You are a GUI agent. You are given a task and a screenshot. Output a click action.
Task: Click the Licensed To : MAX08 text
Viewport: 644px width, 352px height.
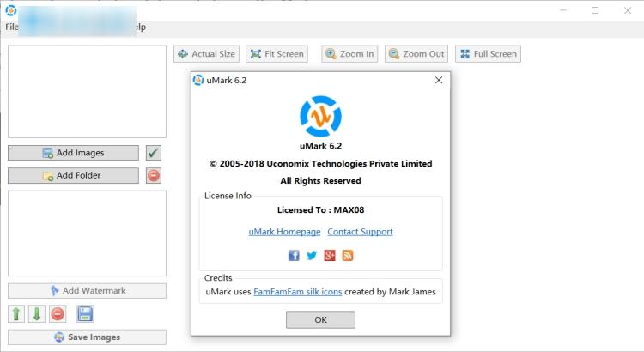(321, 209)
